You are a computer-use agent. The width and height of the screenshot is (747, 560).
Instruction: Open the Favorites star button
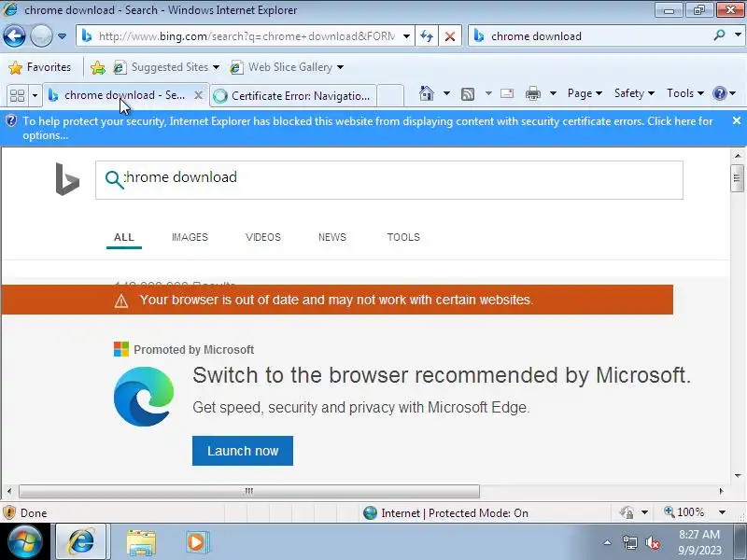[39, 67]
